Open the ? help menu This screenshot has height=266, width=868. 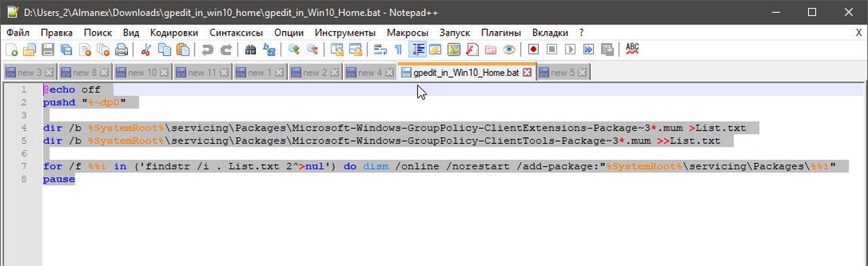(x=582, y=33)
